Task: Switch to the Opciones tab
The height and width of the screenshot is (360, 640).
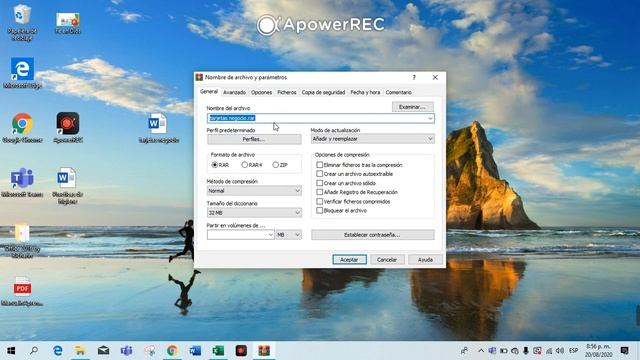Action: [261, 92]
